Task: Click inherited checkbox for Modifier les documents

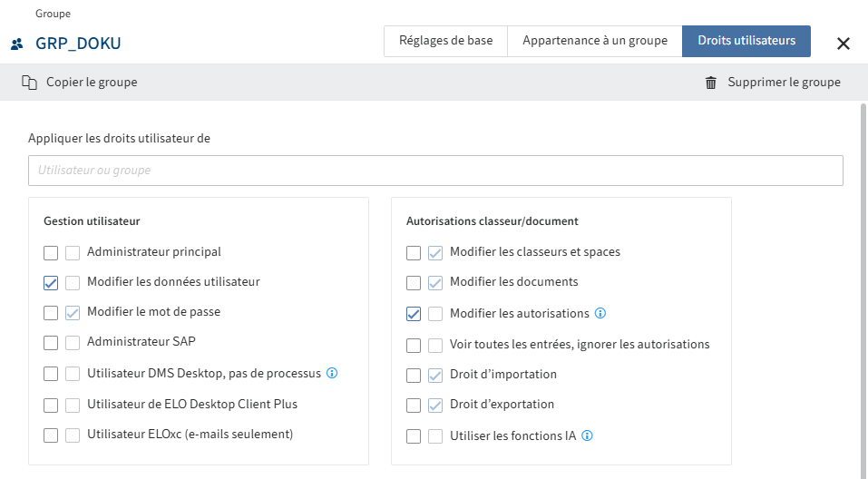Action: [435, 283]
